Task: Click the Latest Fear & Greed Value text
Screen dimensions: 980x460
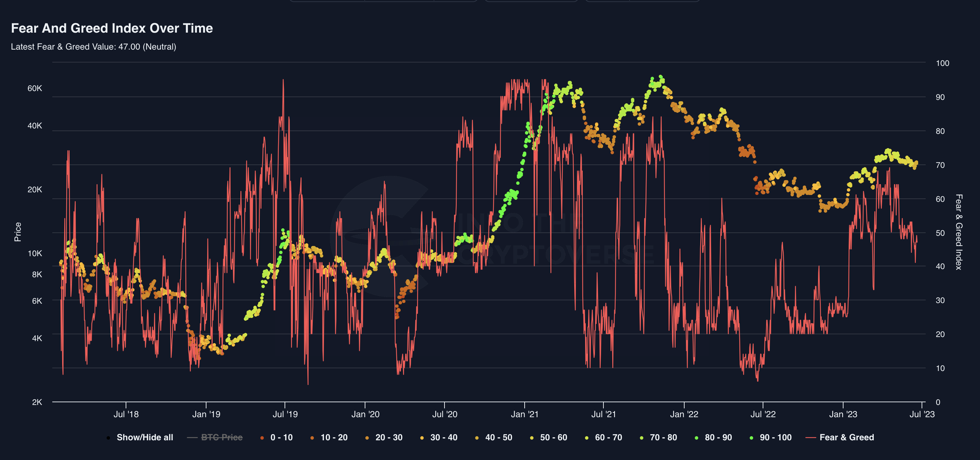Action: point(93,47)
